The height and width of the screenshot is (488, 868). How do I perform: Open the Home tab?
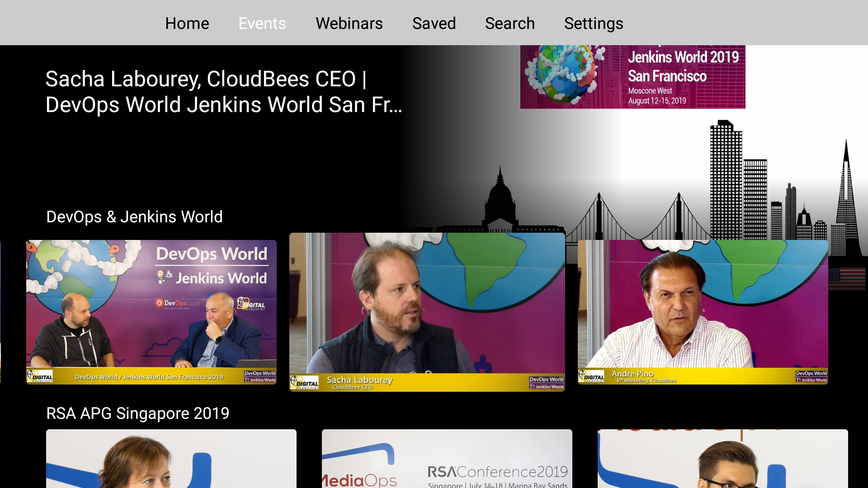187,23
